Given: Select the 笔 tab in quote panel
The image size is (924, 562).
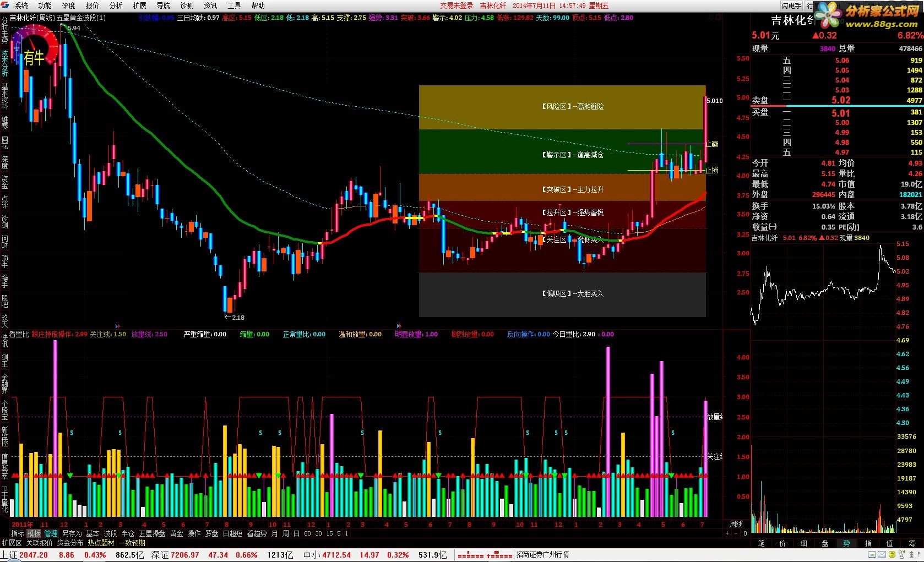Looking at the screenshot, I should 761,543.
